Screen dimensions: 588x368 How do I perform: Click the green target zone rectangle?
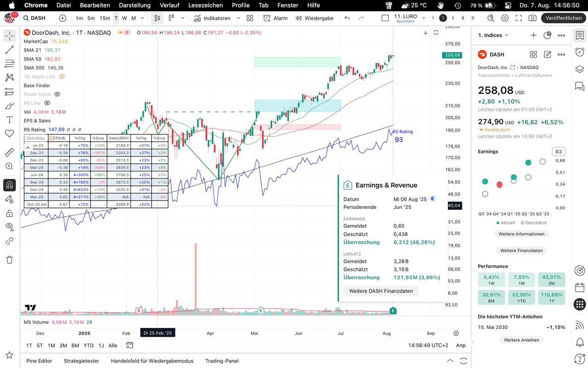(x=297, y=62)
